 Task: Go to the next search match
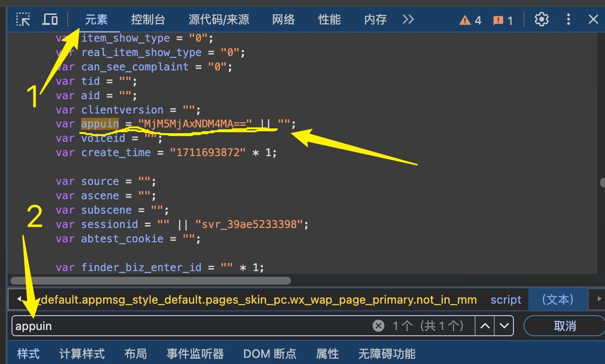[x=504, y=326]
